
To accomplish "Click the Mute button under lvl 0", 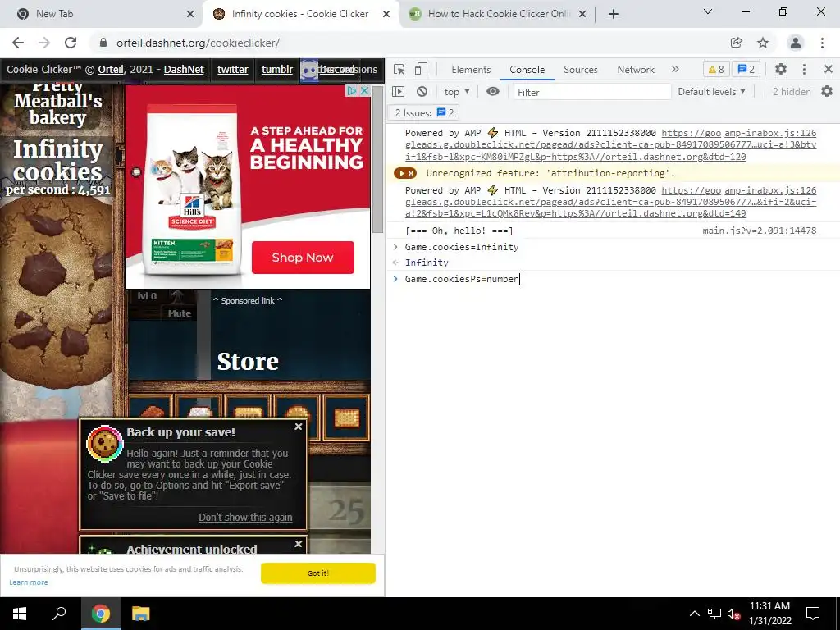I will click(x=179, y=313).
